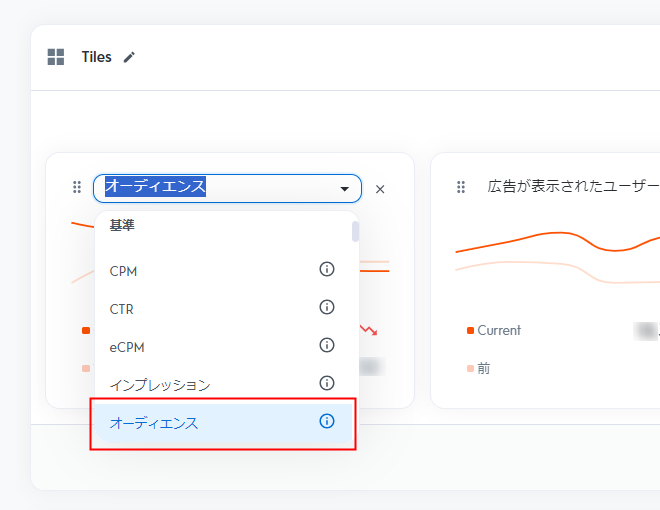
Task: Click the info icon beside インプレッション
Action: (326, 383)
